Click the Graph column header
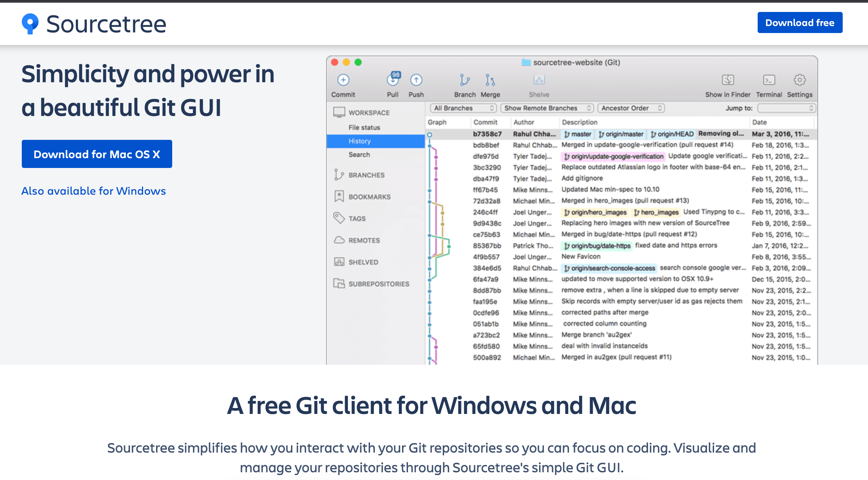The width and height of the screenshot is (868, 480). 437,122
